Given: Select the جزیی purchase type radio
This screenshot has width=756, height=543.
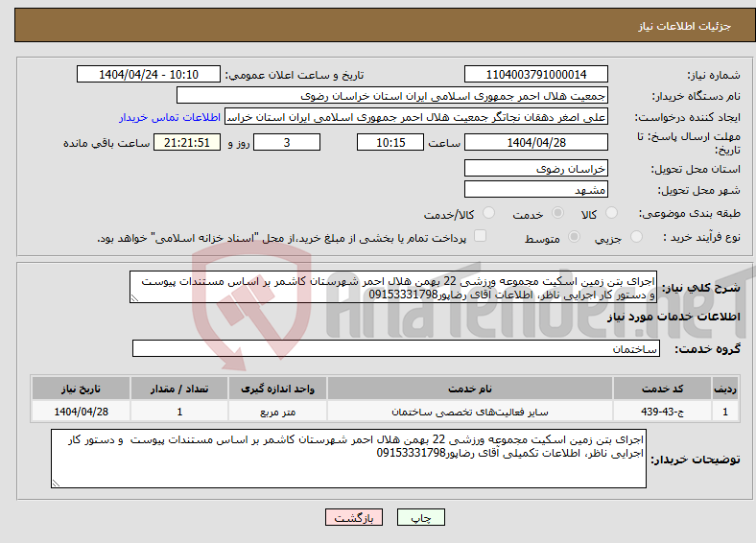Looking at the screenshot, I should [x=636, y=236].
